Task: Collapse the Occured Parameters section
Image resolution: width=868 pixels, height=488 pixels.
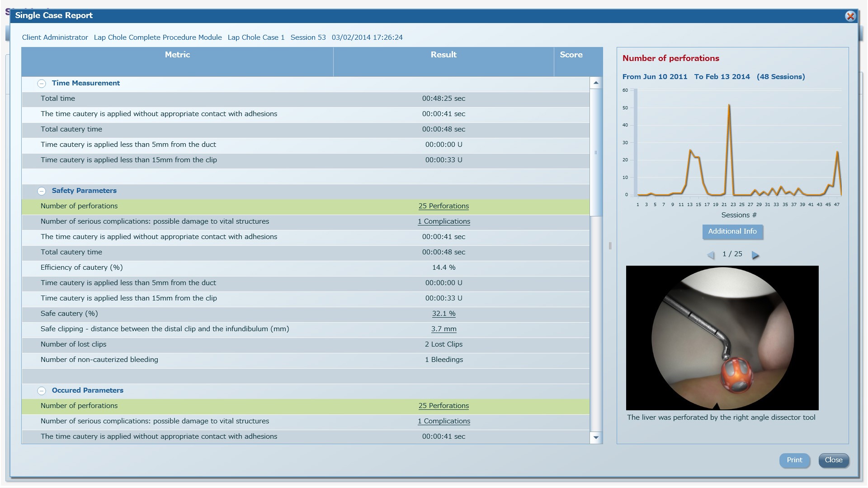Action: click(x=42, y=391)
